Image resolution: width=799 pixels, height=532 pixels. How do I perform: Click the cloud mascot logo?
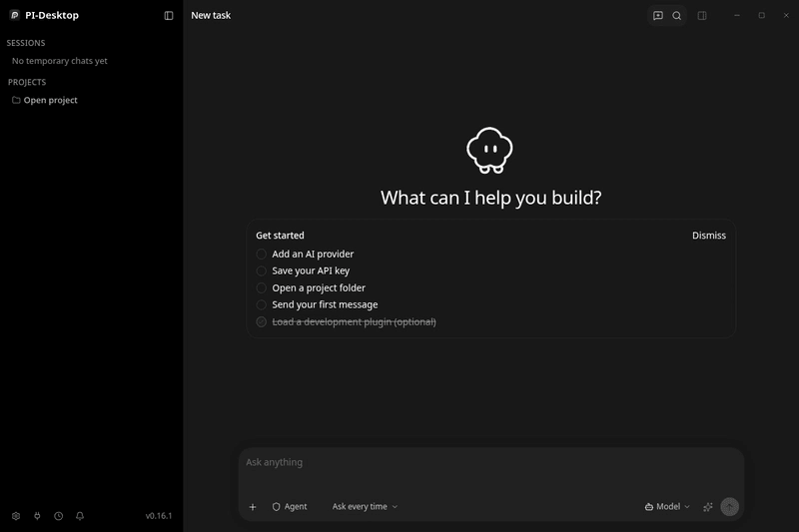489,150
